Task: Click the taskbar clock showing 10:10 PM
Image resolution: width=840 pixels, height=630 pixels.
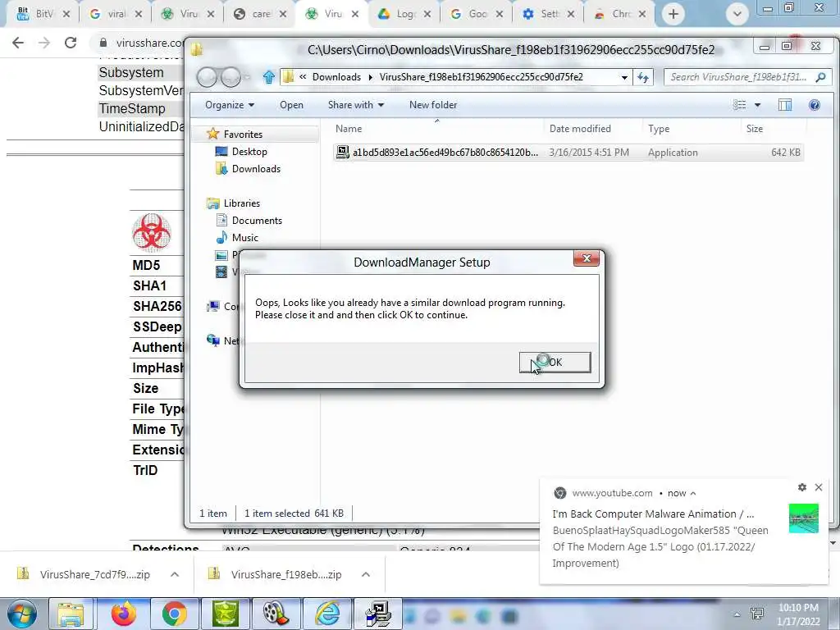Action: click(798, 614)
